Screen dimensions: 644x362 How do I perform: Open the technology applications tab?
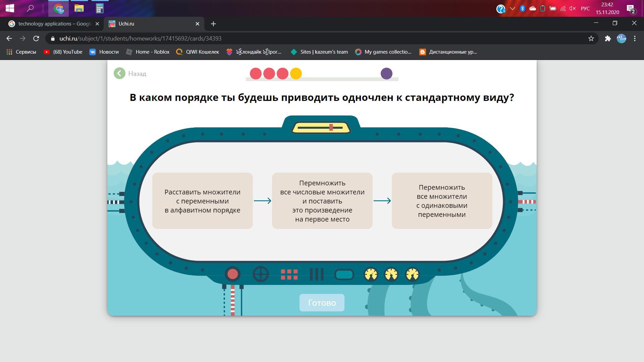(x=53, y=23)
